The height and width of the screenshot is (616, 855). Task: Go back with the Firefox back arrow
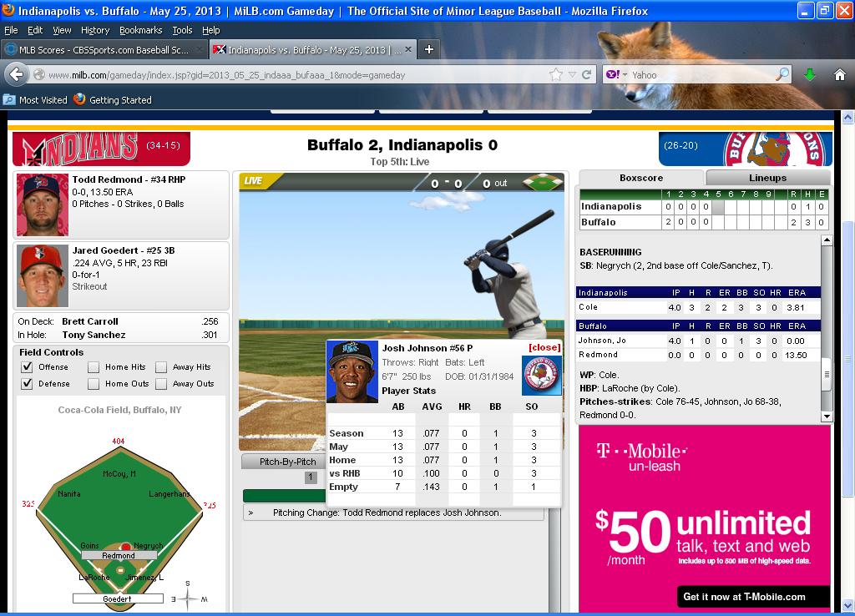(x=17, y=74)
